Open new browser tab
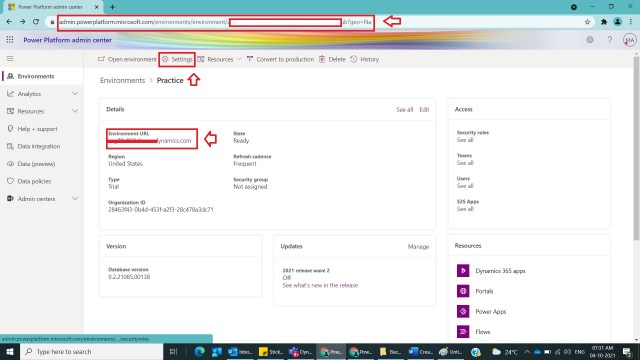Viewport: 640px width, 360px height. coord(112,7)
